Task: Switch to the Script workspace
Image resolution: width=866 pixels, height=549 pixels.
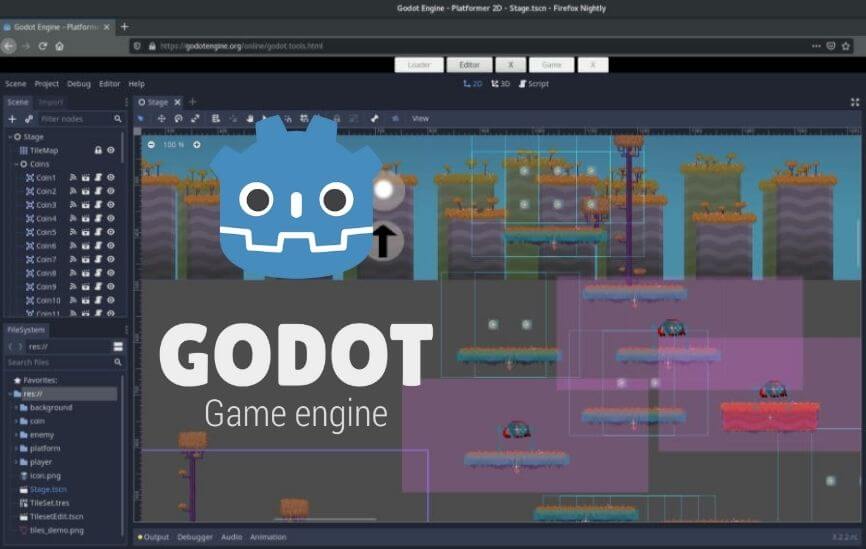Action: point(533,84)
